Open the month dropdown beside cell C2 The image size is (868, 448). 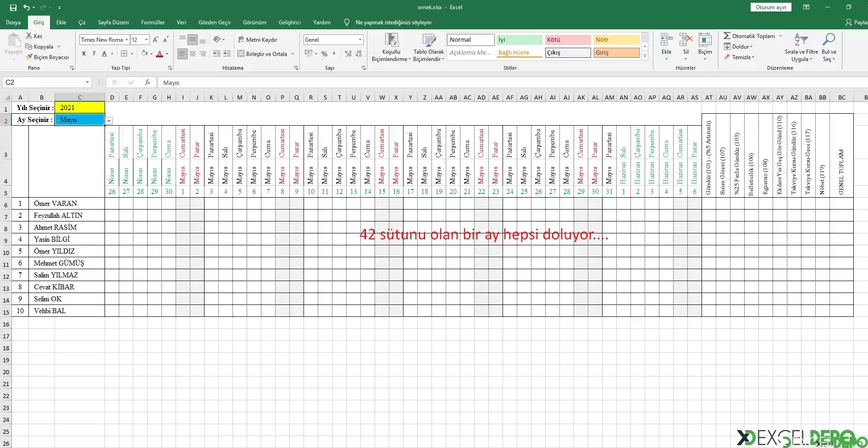[109, 121]
